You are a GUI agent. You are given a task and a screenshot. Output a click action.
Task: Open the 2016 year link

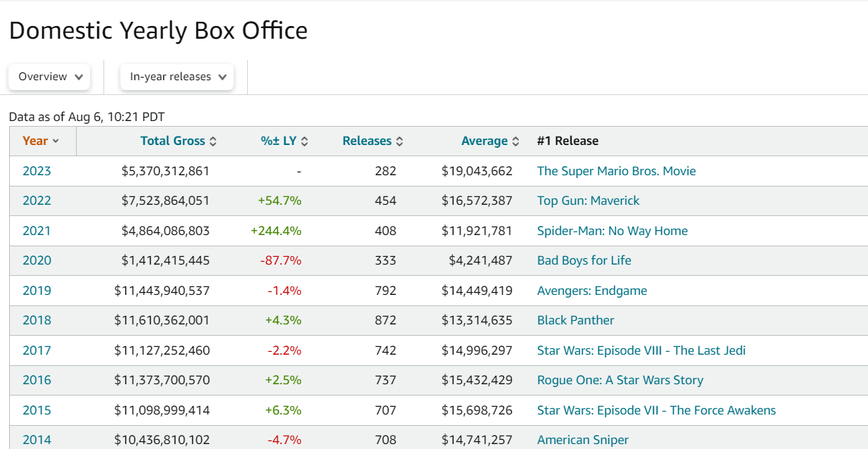coord(37,380)
